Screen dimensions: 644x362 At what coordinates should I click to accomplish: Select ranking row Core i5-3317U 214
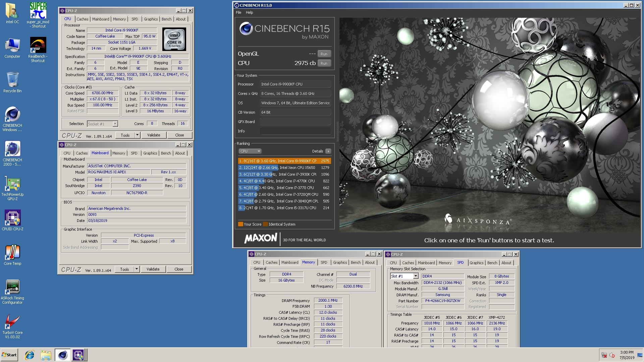pos(284,208)
